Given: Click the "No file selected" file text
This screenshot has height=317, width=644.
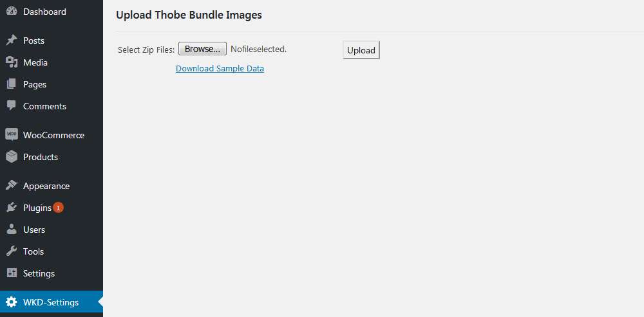Looking at the screenshot, I should 259,49.
